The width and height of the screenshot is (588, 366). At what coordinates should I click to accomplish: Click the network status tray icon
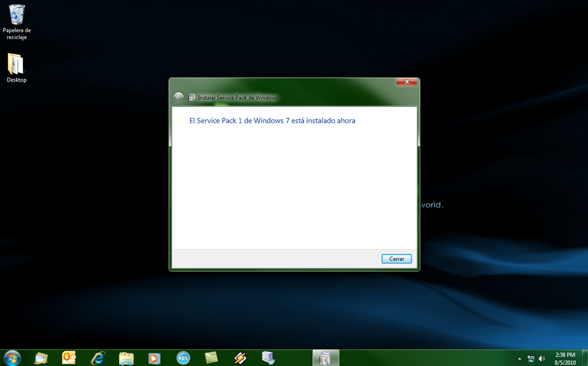(x=531, y=359)
